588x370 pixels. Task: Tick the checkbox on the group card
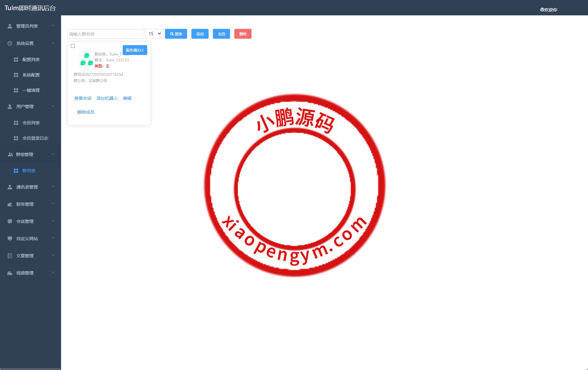click(x=73, y=46)
